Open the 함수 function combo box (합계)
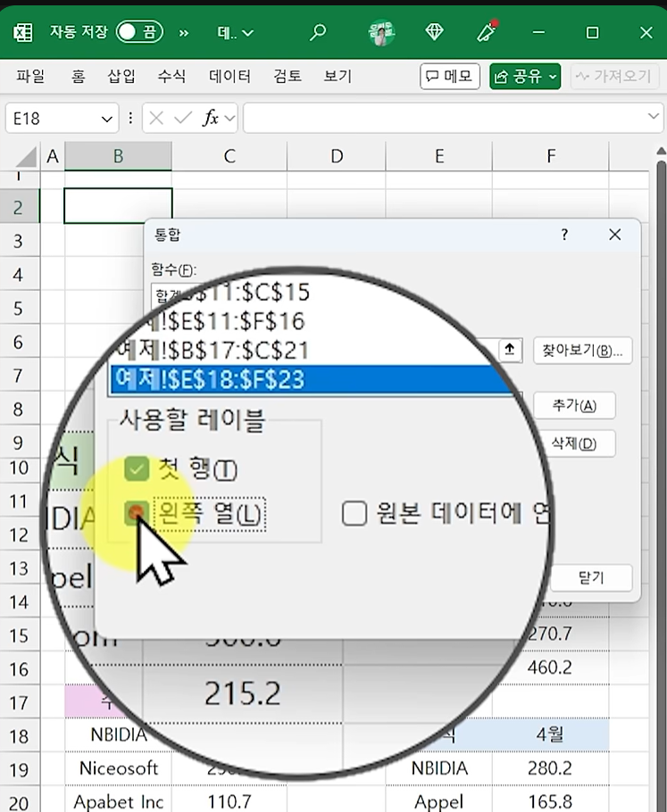The width and height of the screenshot is (667, 812). pos(166,295)
